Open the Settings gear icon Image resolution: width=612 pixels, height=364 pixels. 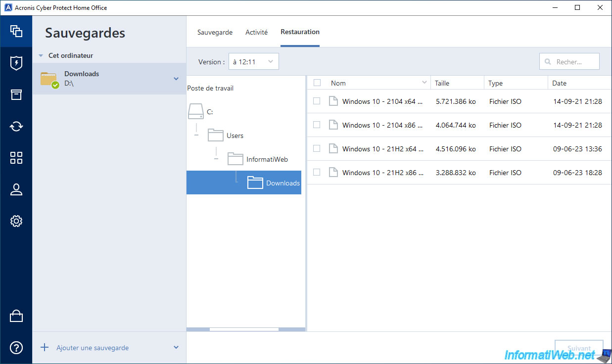click(16, 221)
